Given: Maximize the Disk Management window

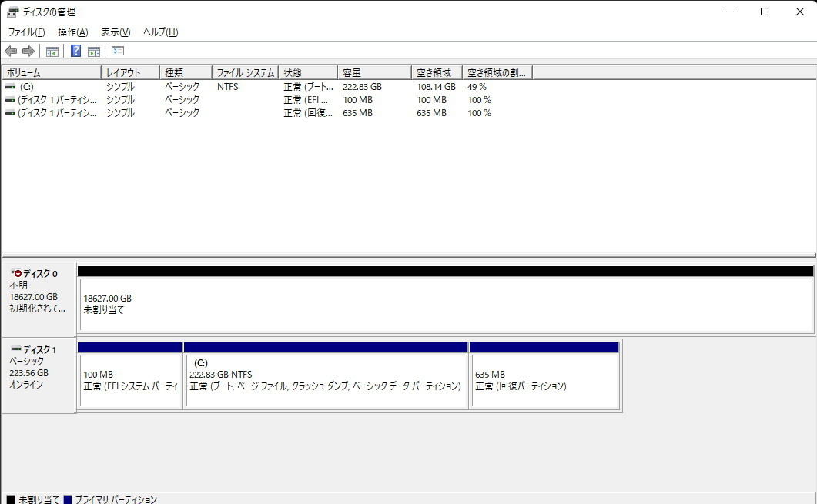Looking at the screenshot, I should click(765, 12).
